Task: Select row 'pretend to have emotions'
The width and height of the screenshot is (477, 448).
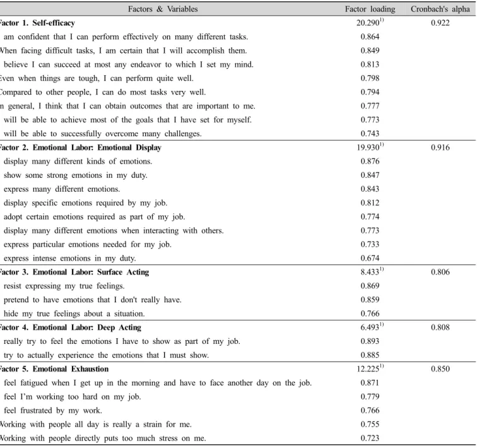Action: pyautogui.click(x=91, y=300)
